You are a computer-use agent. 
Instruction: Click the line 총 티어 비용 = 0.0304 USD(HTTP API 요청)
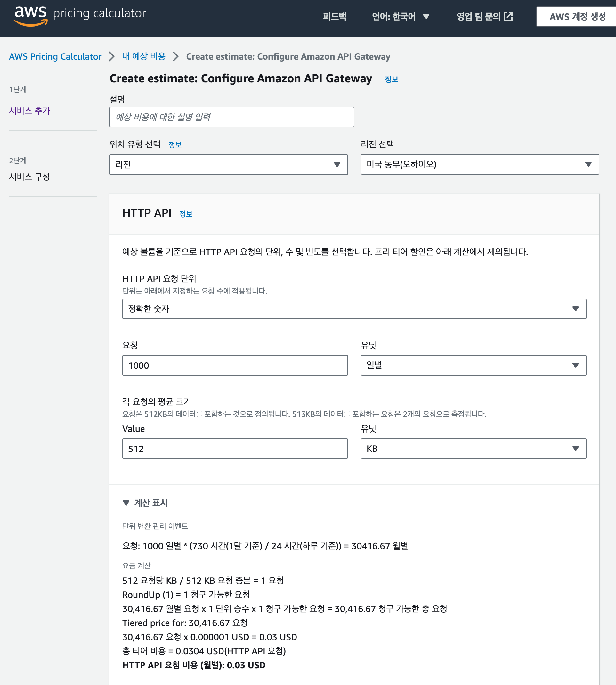pyautogui.click(x=204, y=651)
